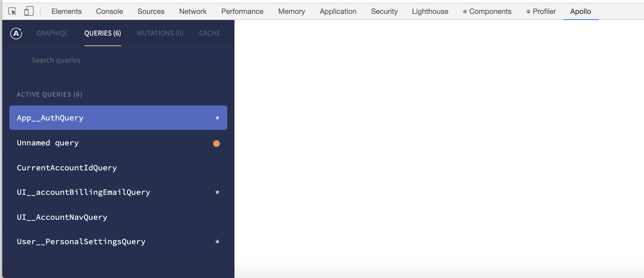
Task: Click the Apollo Client logo icon
Action: point(16,33)
